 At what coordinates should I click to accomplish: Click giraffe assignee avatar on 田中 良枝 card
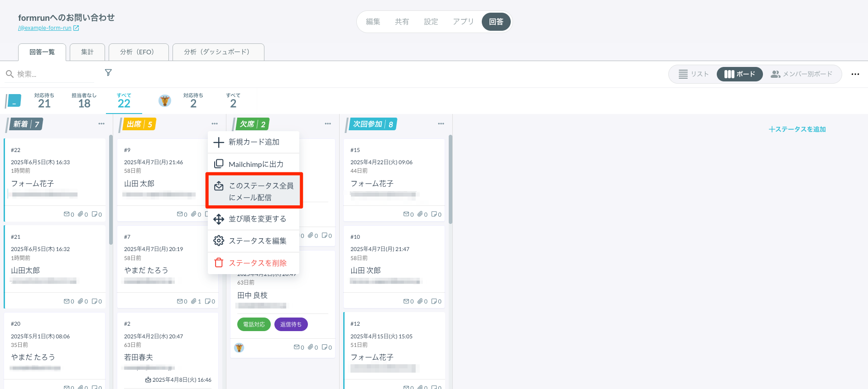tap(239, 347)
